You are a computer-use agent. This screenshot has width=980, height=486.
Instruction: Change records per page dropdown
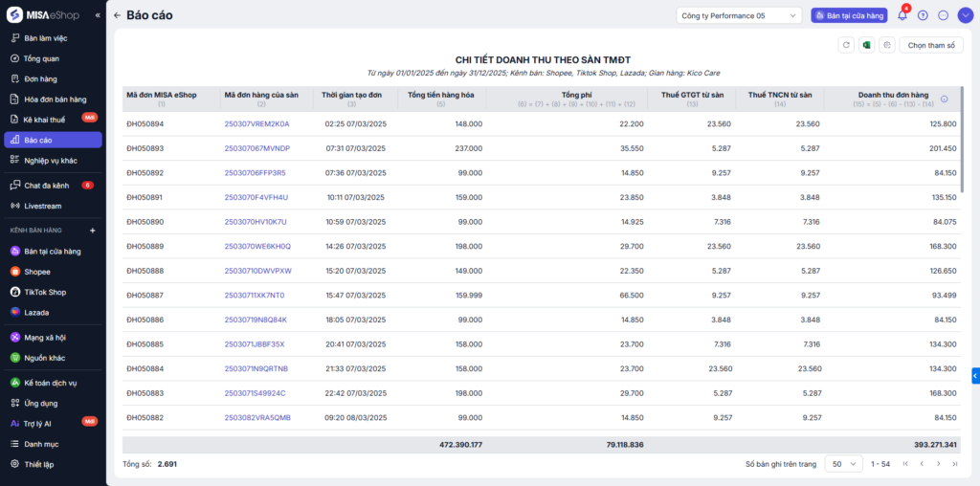[842, 464]
